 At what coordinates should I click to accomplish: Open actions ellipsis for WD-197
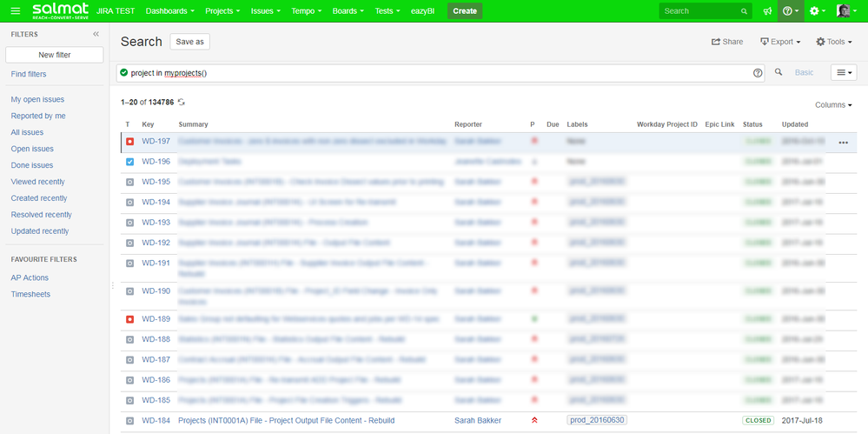(843, 143)
